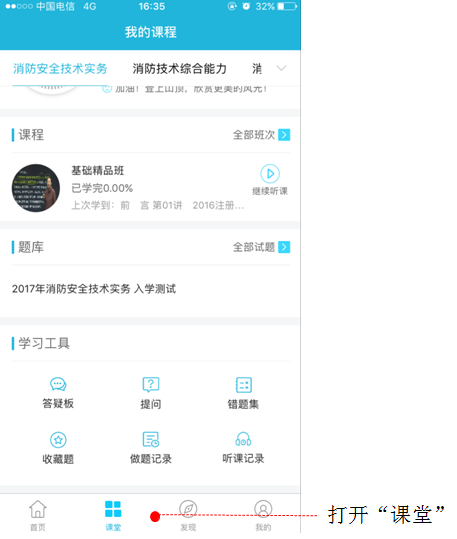Select the 课堂 classroom bottom tab
The height and width of the screenshot is (539, 457).
click(113, 515)
